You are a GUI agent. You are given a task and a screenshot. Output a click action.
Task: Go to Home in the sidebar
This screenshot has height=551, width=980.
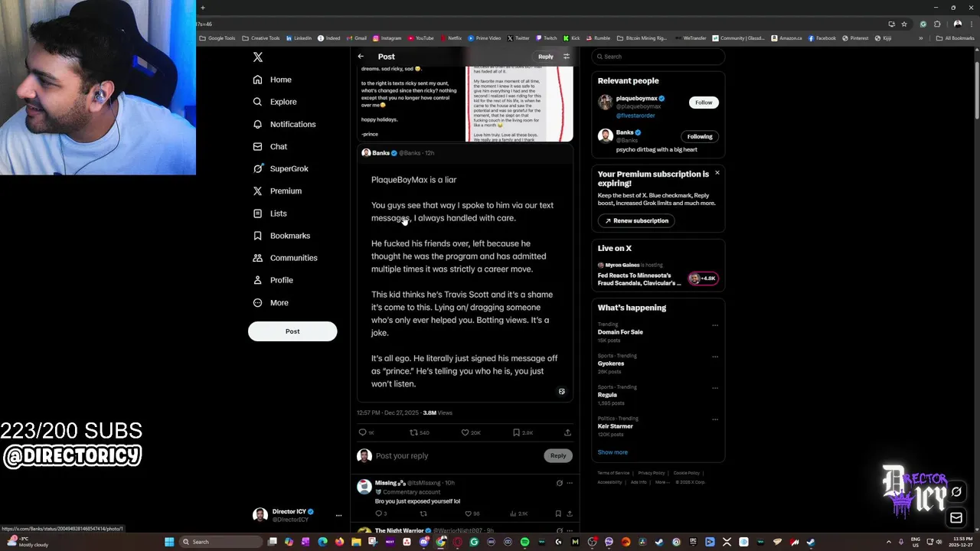[x=273, y=80]
